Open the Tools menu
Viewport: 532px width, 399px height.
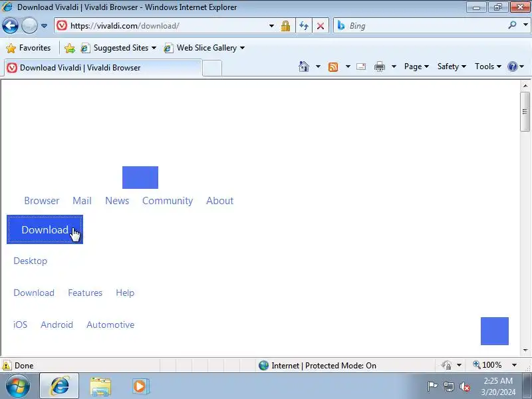pos(488,66)
